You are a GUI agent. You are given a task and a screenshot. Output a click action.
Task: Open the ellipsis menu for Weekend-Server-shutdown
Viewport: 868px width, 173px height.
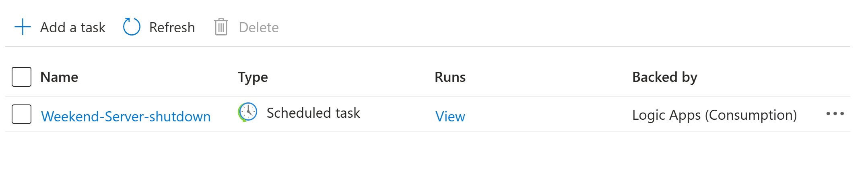[x=835, y=114]
